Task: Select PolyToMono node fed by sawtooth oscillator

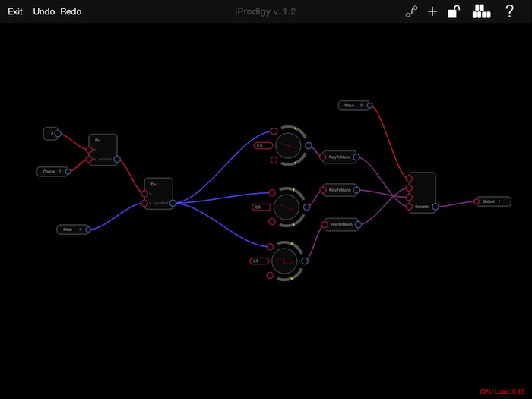Action: click(339, 157)
